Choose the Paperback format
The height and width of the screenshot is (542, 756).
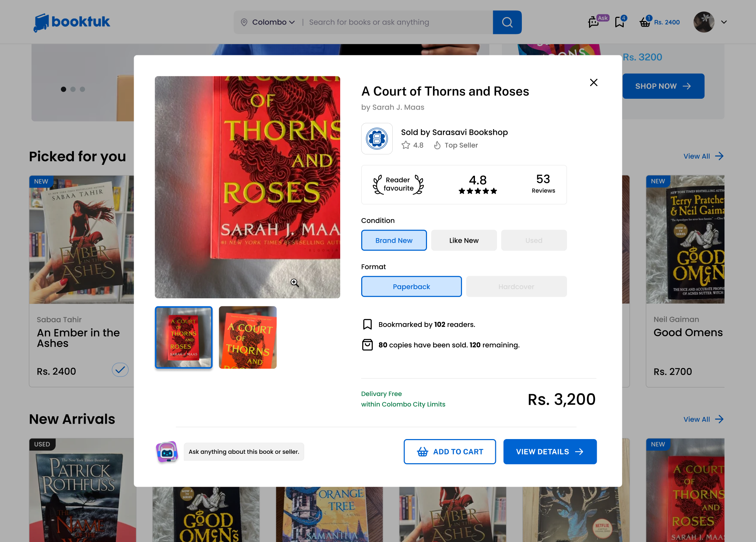411,286
